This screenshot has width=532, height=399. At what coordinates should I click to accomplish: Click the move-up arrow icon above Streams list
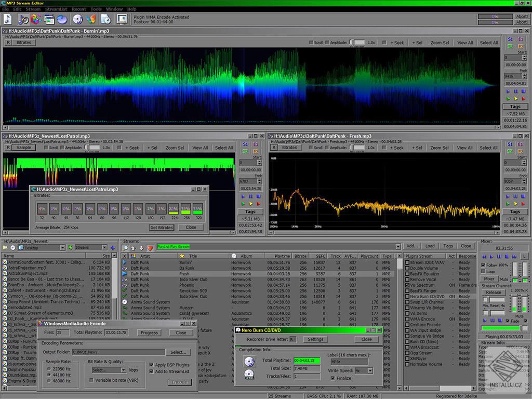(x=134, y=248)
